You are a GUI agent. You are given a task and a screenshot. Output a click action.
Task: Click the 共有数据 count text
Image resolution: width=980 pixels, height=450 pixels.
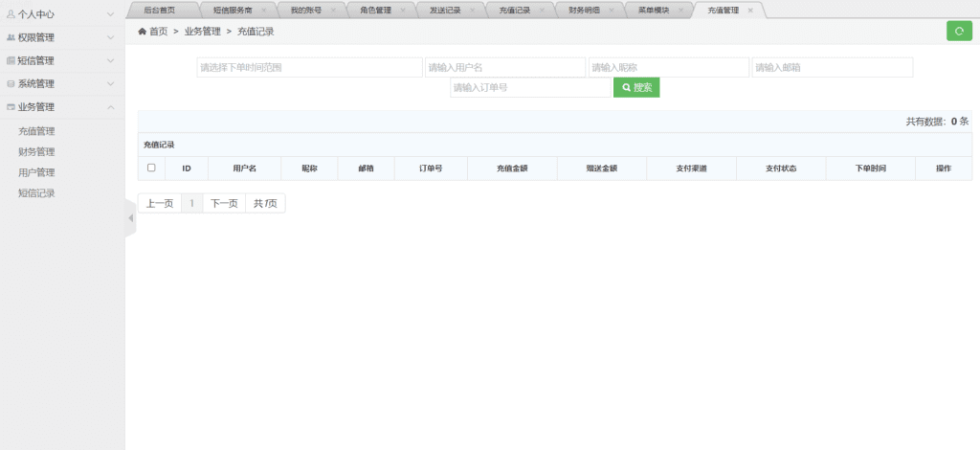click(x=937, y=122)
